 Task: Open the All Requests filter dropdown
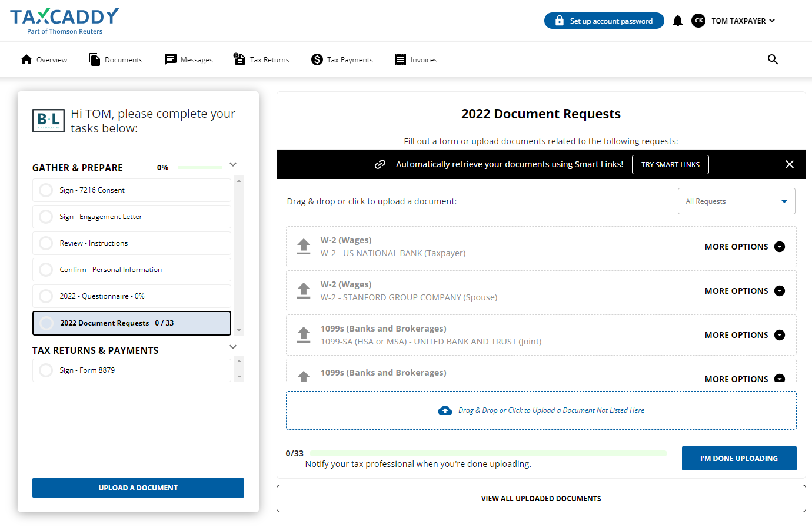pos(737,201)
